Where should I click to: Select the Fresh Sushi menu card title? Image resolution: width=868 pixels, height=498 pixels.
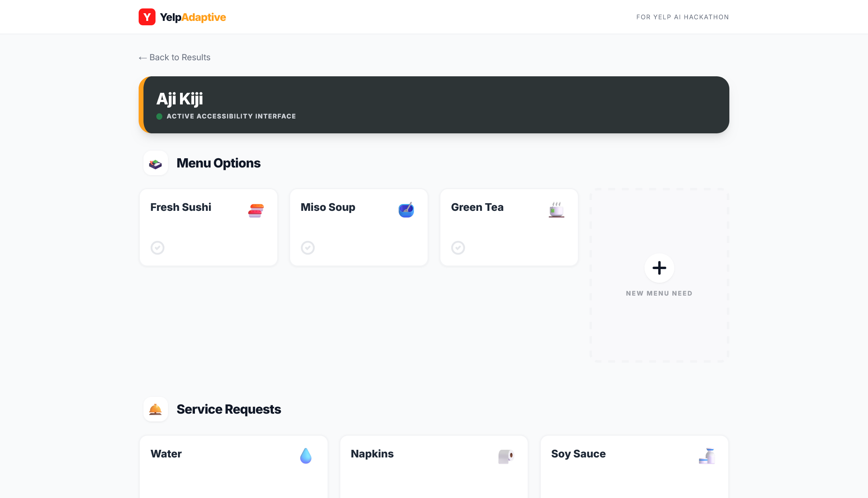point(181,207)
